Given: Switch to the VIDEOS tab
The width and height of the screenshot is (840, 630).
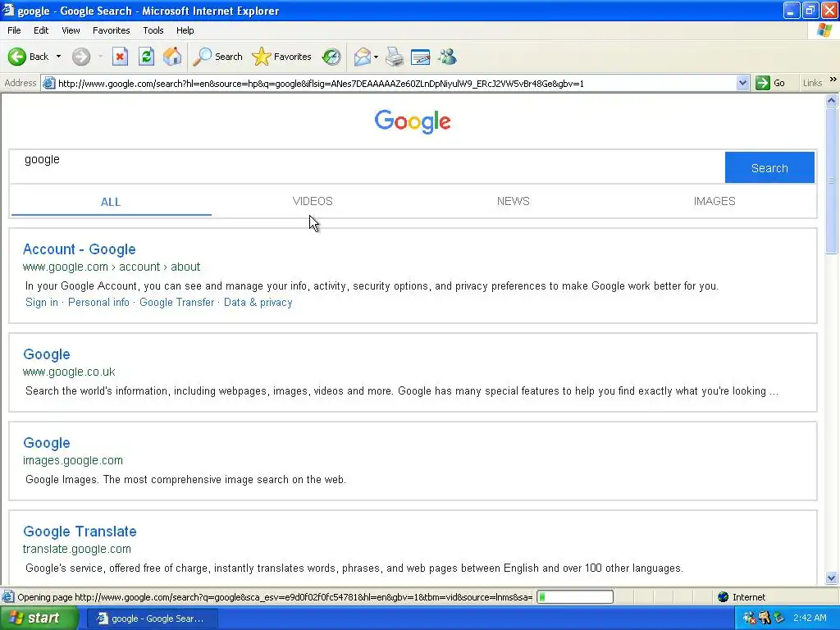Looking at the screenshot, I should pyautogui.click(x=313, y=202).
